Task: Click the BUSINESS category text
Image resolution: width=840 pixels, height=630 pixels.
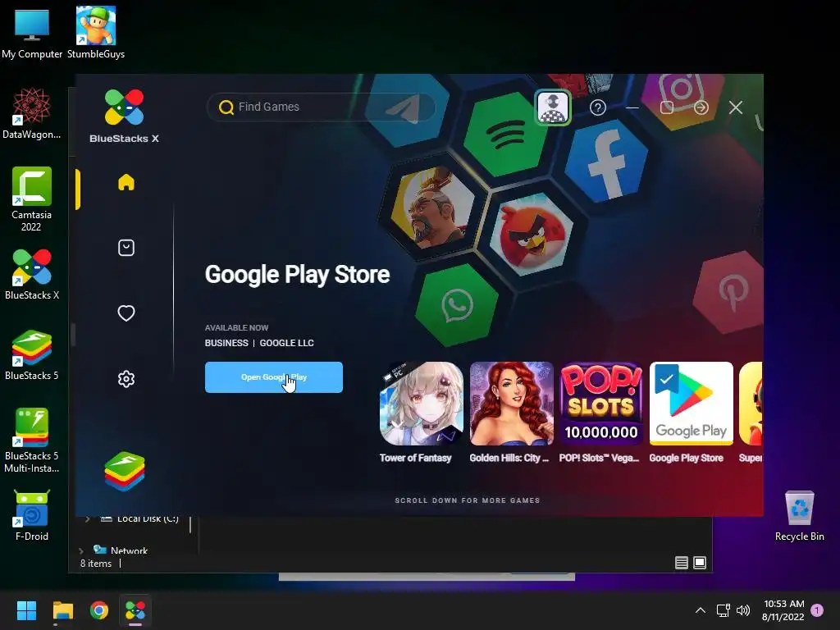Action: 226,343
